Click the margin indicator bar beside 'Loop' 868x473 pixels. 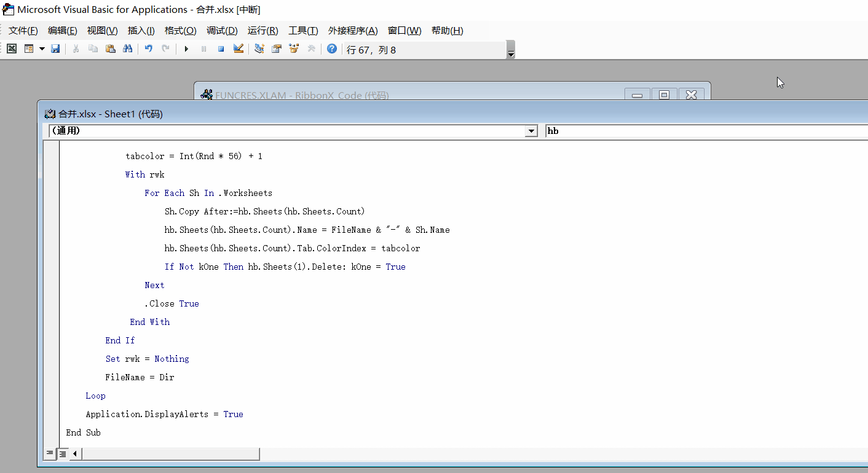click(51, 396)
